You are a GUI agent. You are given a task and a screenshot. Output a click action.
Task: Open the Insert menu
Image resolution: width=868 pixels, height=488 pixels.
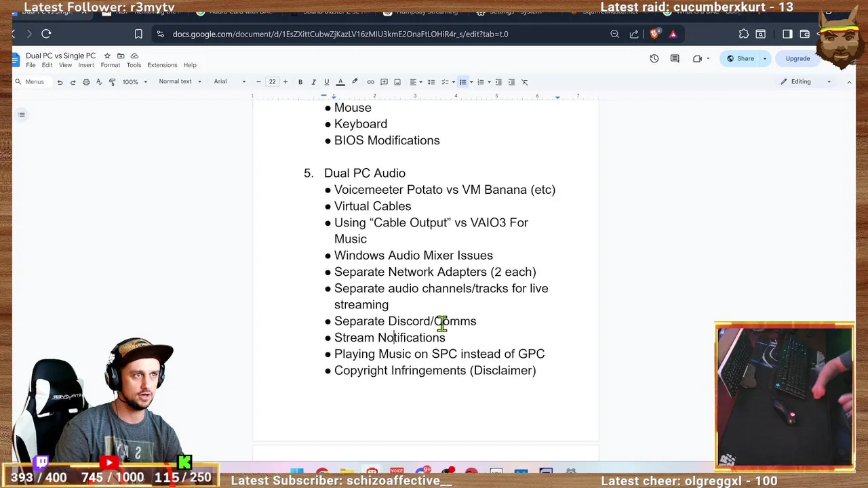pyautogui.click(x=86, y=65)
